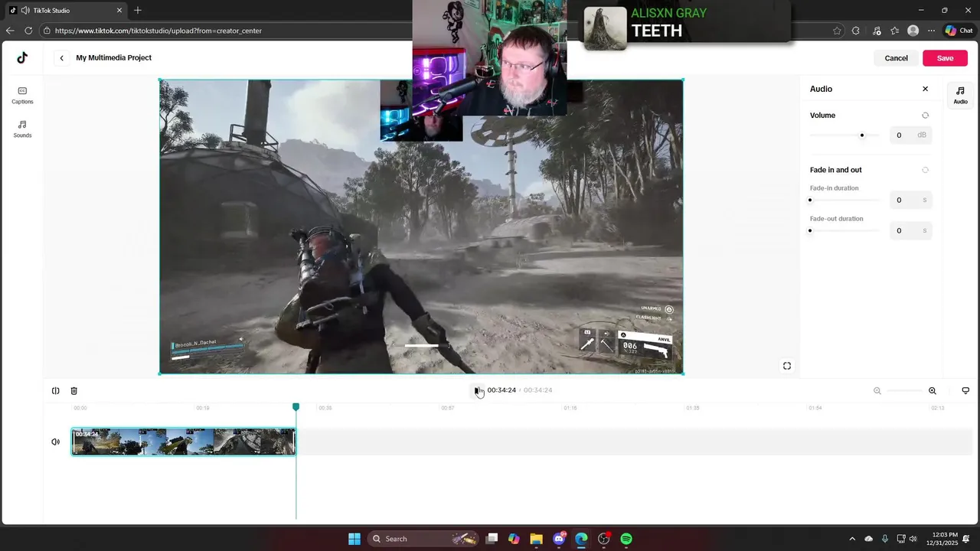This screenshot has width=980, height=551.
Task: Reset the Fade in and out setting
Action: click(x=925, y=170)
